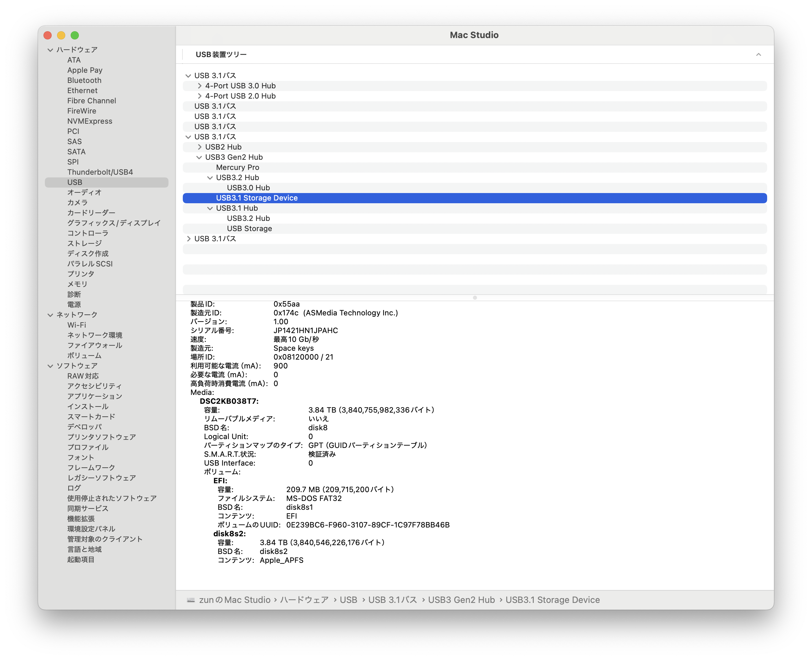This screenshot has width=812, height=660.
Task: Collapse the ソフトウェア sidebar section
Action: [x=50, y=366]
